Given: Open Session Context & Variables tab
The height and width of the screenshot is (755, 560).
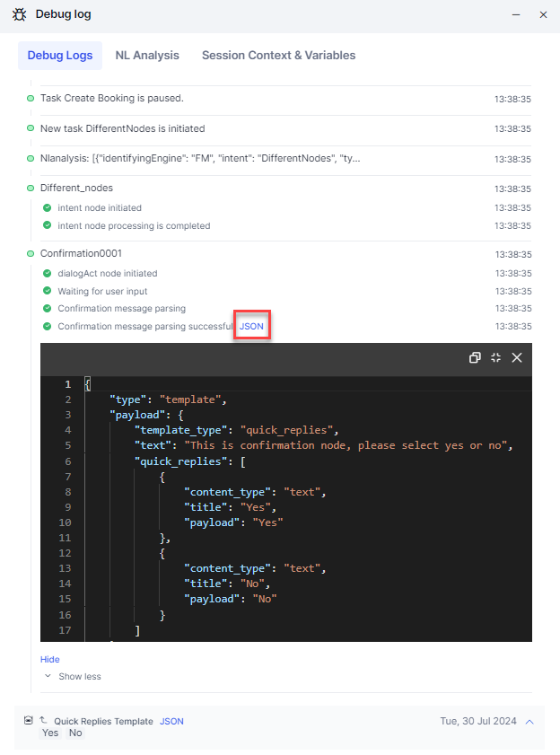Looking at the screenshot, I should point(278,55).
